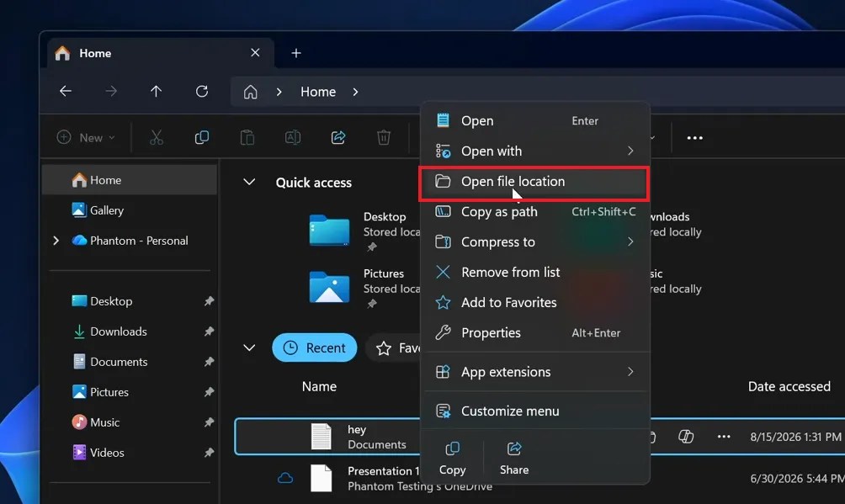Select the Favorites filter pill
This screenshot has width=845, height=504.
pos(395,348)
